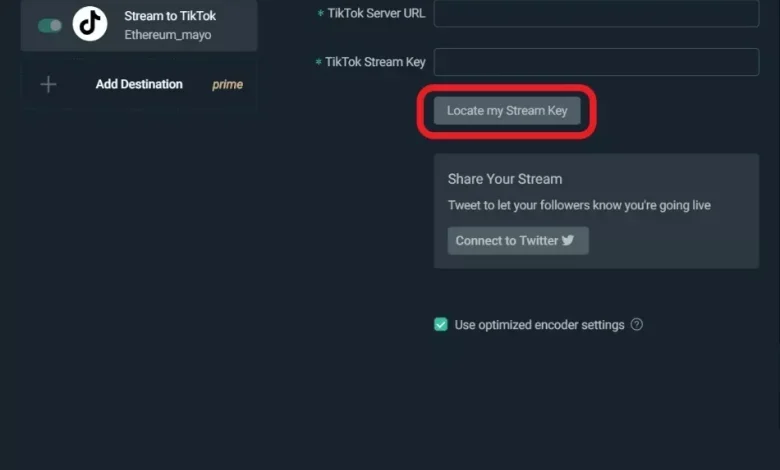This screenshot has width=780, height=470.
Task: Click the Use optimized encoder settings label
Action: pos(539,325)
